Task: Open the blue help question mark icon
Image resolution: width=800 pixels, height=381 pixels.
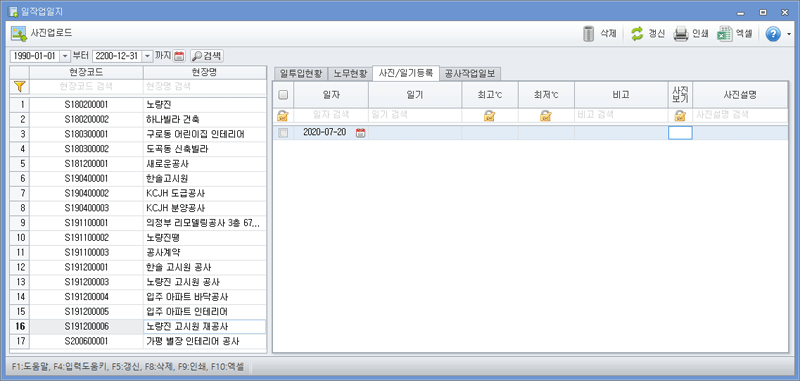Action: coord(773,34)
